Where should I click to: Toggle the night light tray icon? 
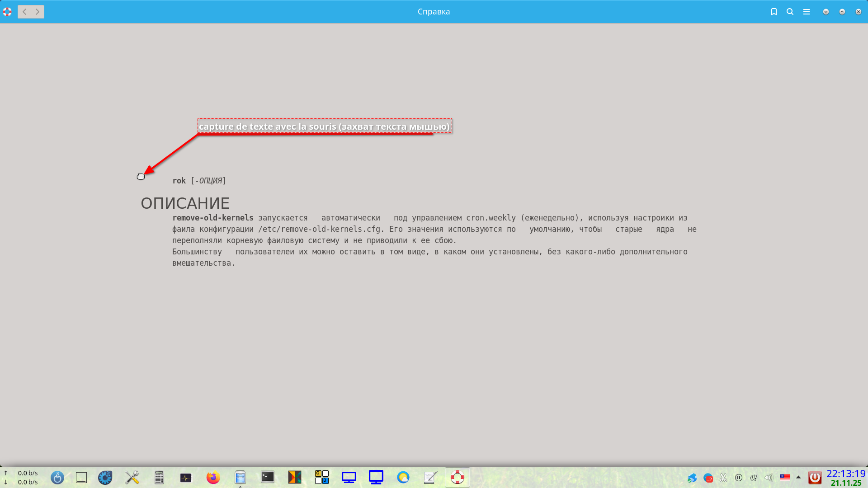[x=754, y=478]
